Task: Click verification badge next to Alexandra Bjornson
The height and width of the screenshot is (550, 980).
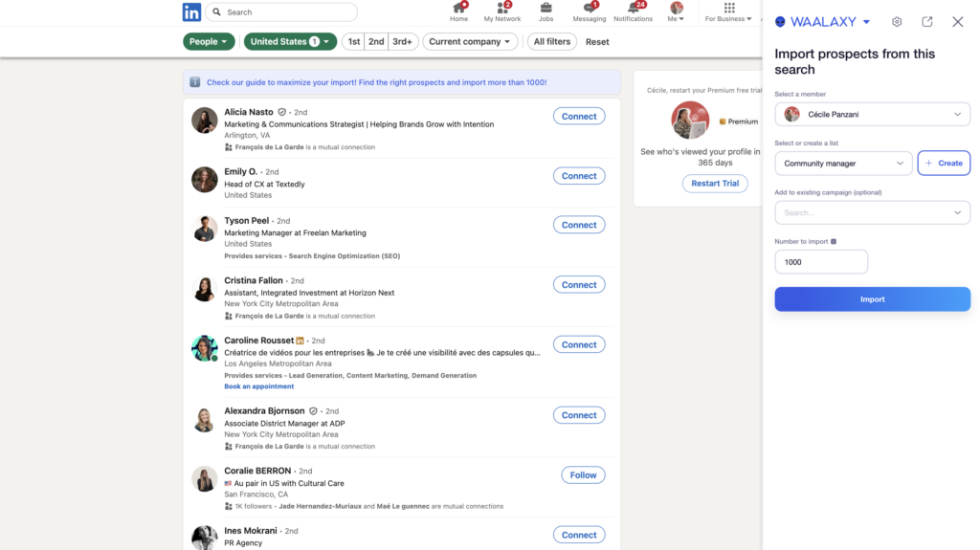Action: pyautogui.click(x=313, y=411)
